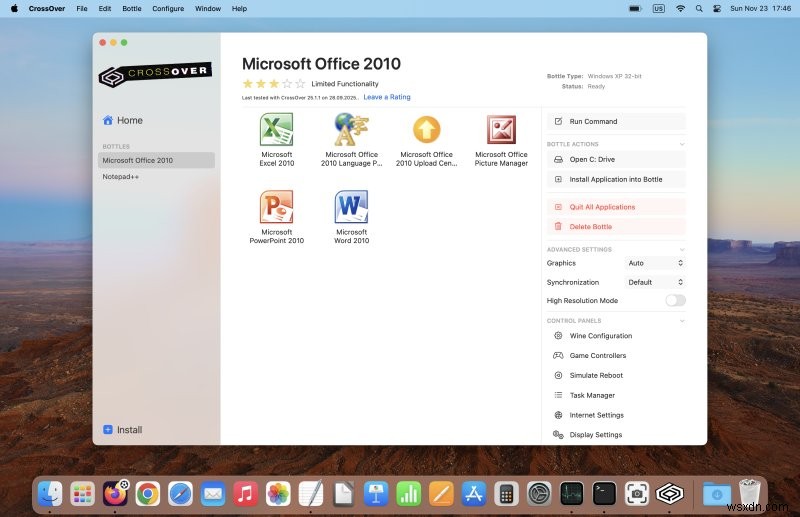Image resolution: width=800 pixels, height=517 pixels.
Task: Open the File menu
Action: (82, 9)
